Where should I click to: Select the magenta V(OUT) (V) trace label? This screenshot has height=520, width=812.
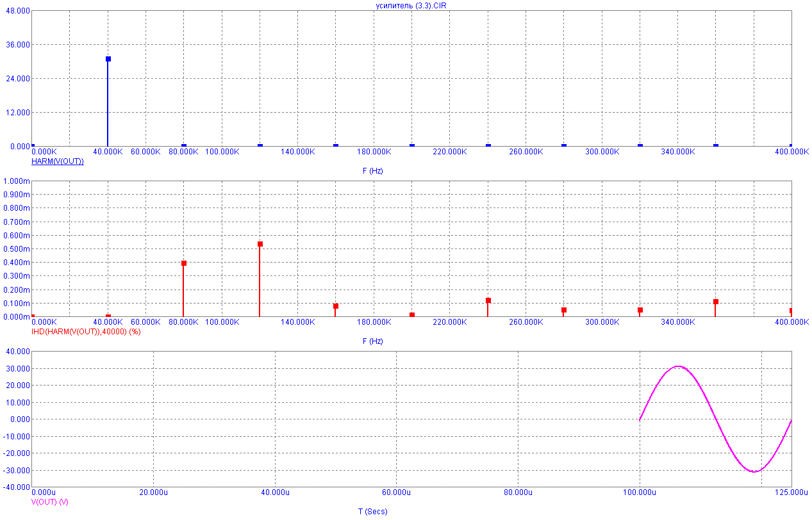click(50, 502)
